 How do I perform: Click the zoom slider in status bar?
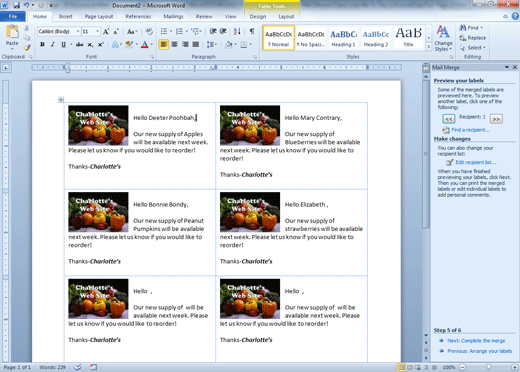pyautogui.click(x=488, y=367)
